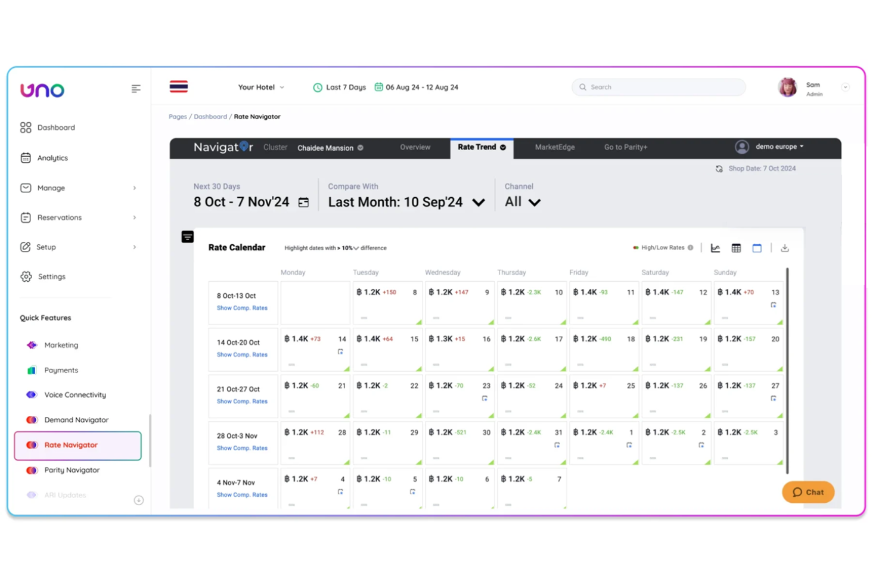Adjust the Highlight dates difference percentage selector
Screen dimensions: 882x588
click(x=351, y=248)
